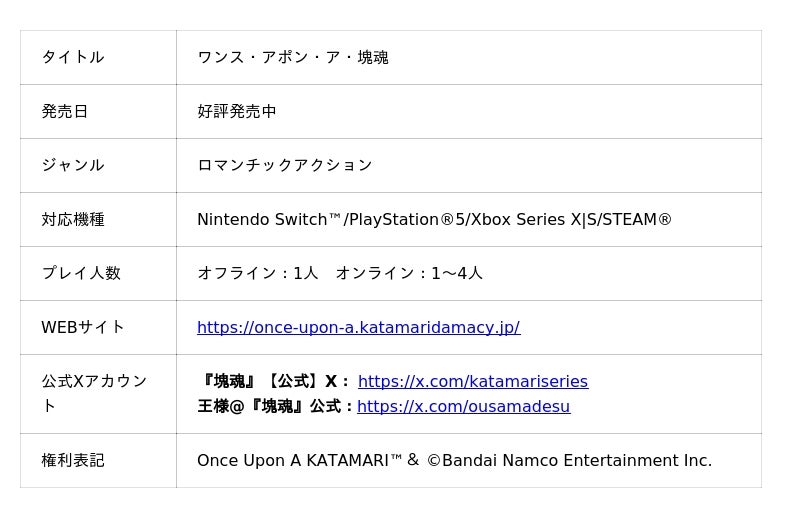Click the タイトル row label
This screenshot has height=518, width=800.
(73, 58)
